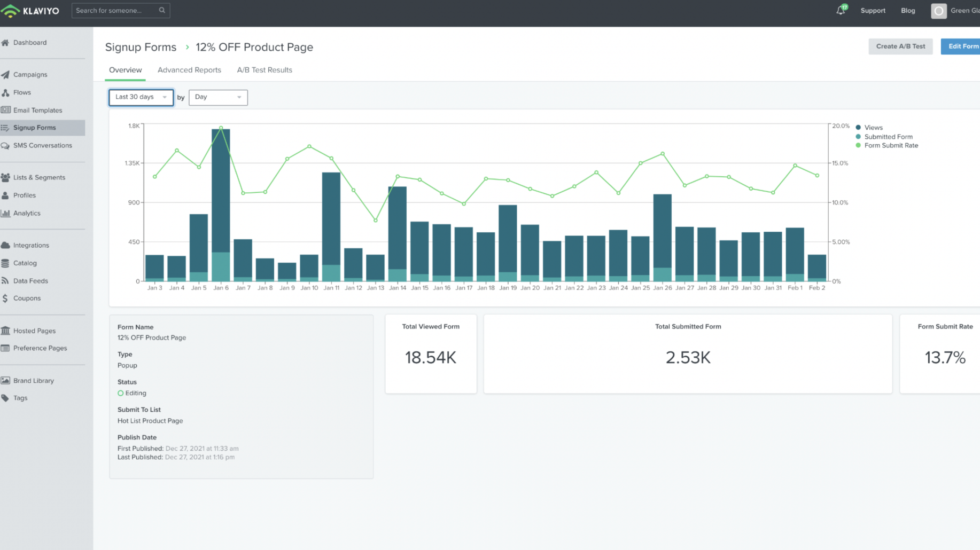
Task: Click the notification bell icon
Action: click(x=841, y=10)
